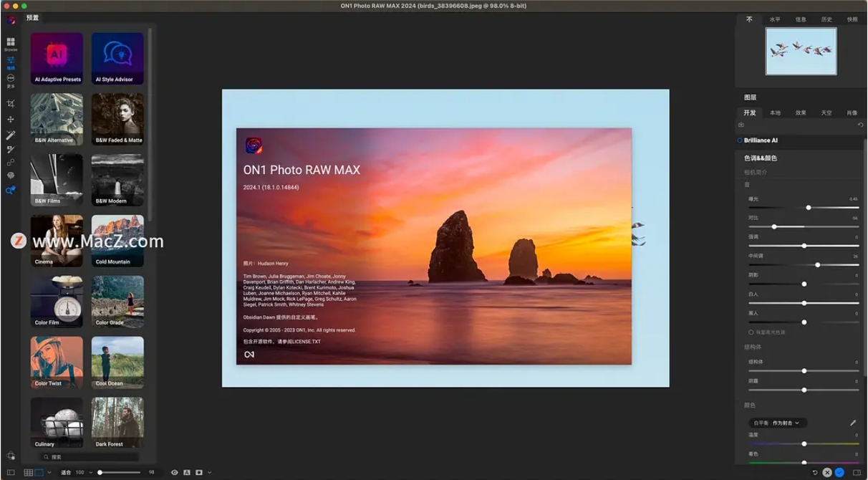
Task: Click the white balance eyedropper icon
Action: point(853,423)
